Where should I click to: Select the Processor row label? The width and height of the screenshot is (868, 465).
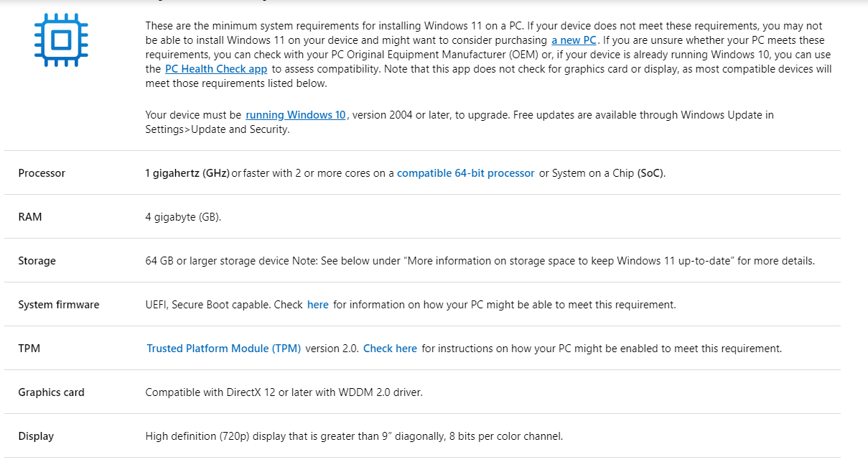coord(42,173)
